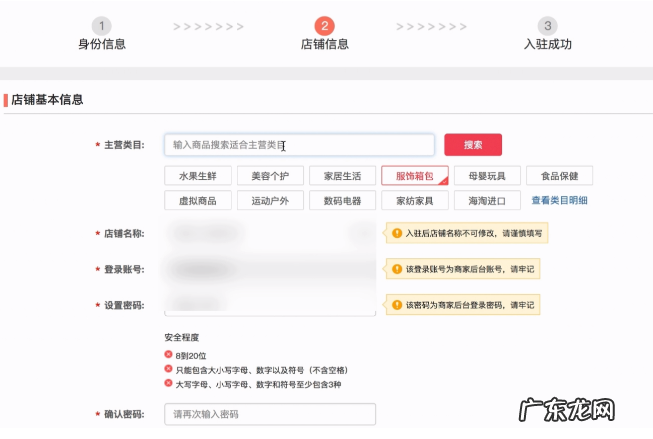Click the step 2 circle icon
The height and width of the screenshot is (439, 653).
tap(324, 26)
